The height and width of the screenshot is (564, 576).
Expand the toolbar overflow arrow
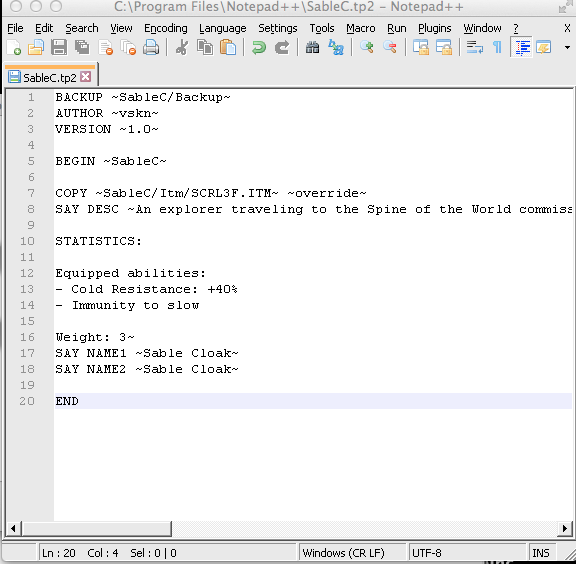[567, 47]
